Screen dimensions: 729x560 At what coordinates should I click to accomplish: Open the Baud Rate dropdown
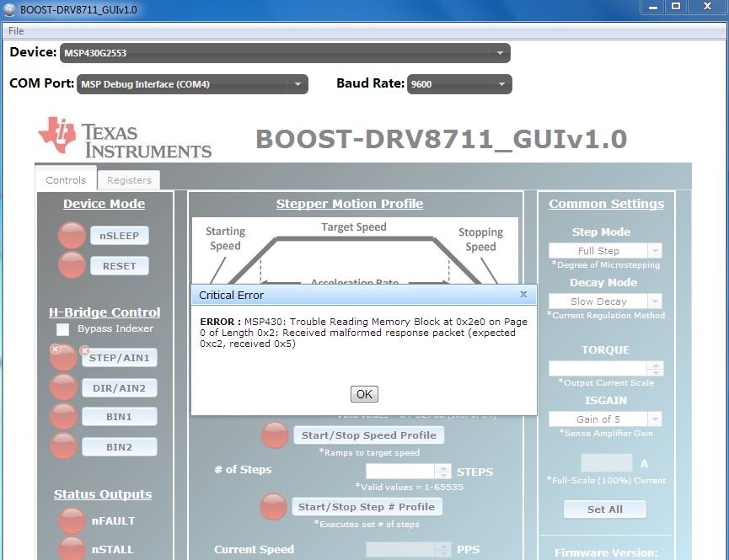(x=459, y=84)
